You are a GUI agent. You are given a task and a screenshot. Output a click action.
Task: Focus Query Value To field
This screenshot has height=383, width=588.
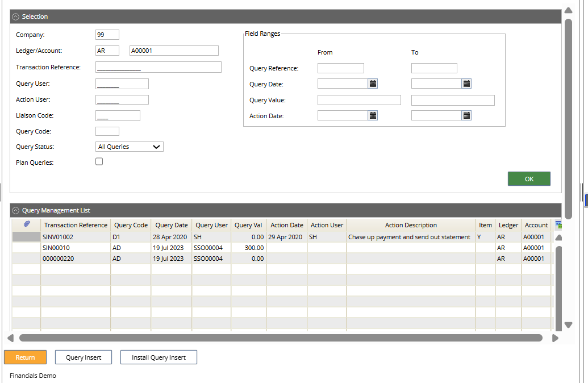point(453,100)
